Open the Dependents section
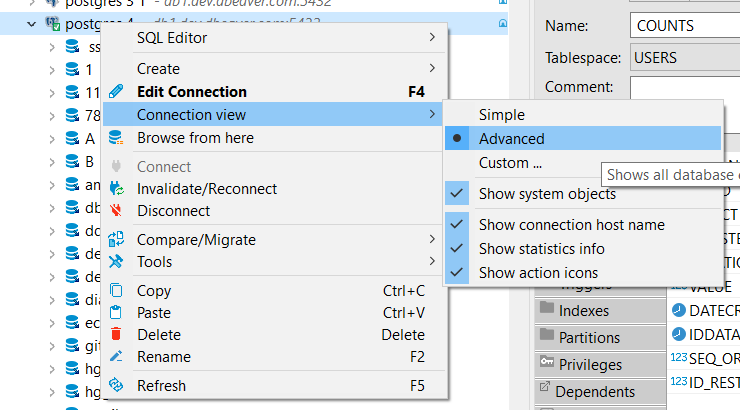Viewport: 740px width, 410px height. tap(600, 391)
